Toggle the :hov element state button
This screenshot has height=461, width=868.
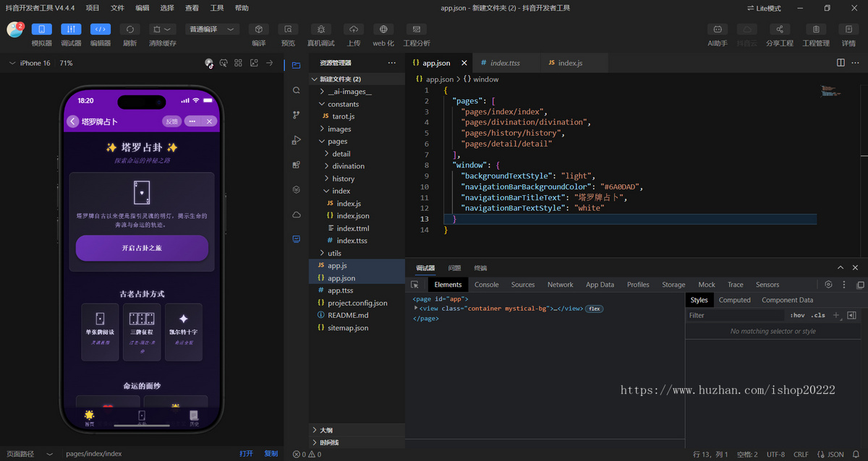tap(797, 315)
